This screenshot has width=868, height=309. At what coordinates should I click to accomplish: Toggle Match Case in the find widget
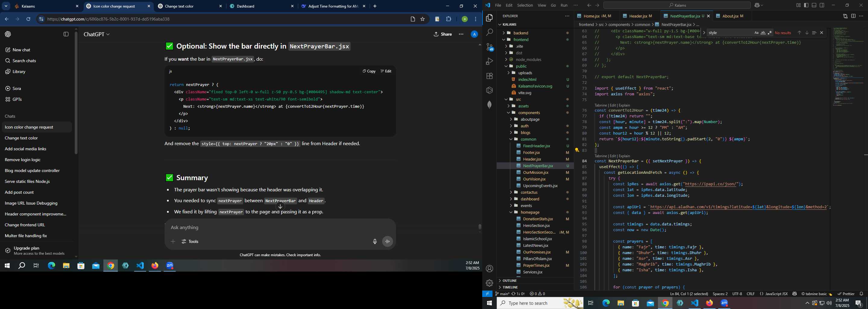pos(756,33)
